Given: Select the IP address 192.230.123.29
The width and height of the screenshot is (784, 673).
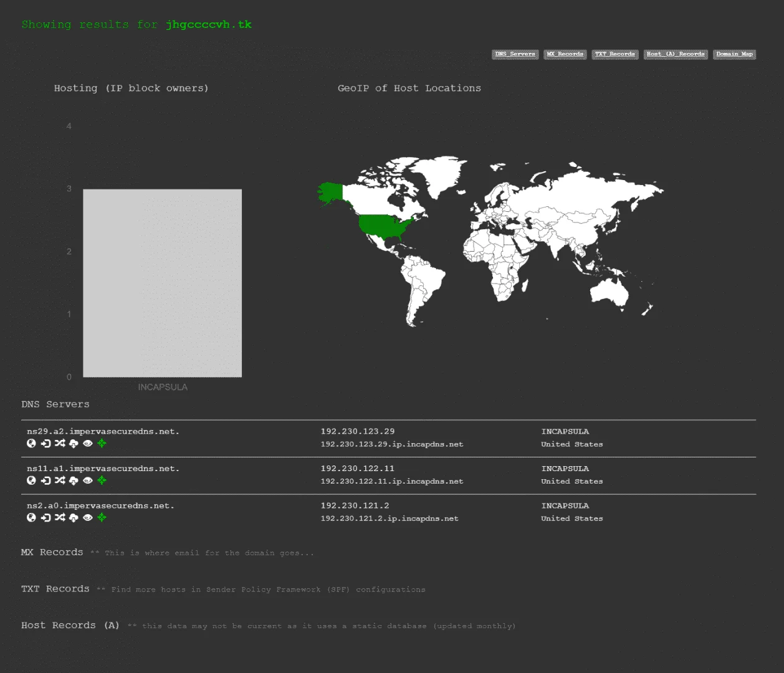Looking at the screenshot, I should [358, 431].
